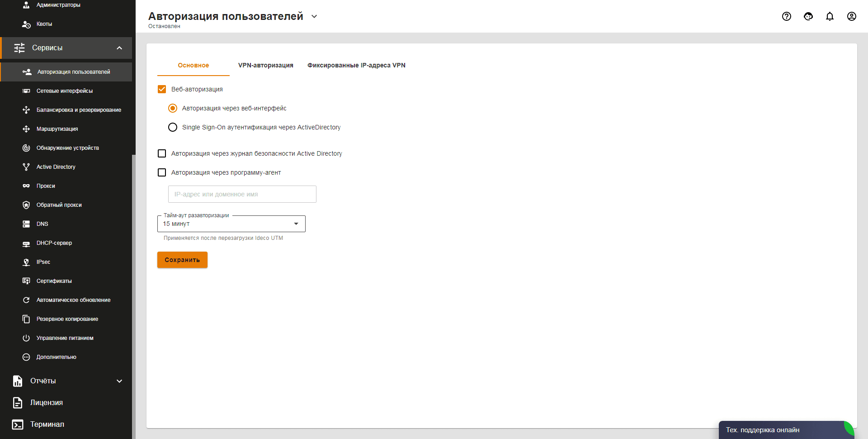
Task: Click Применяется после перезагрузки Ideco UTM hint
Action: [223, 238]
